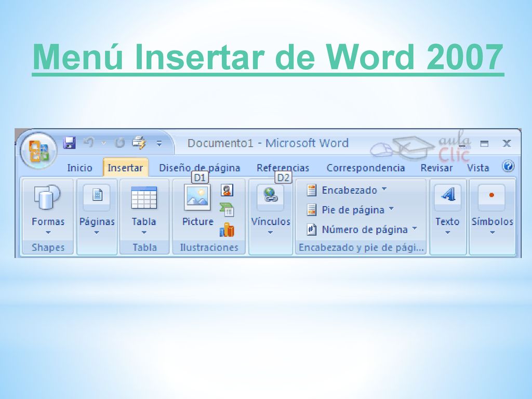The height and width of the screenshot is (399, 532).
Task: Click the Símbolos red dot icon
Action: pos(491,195)
